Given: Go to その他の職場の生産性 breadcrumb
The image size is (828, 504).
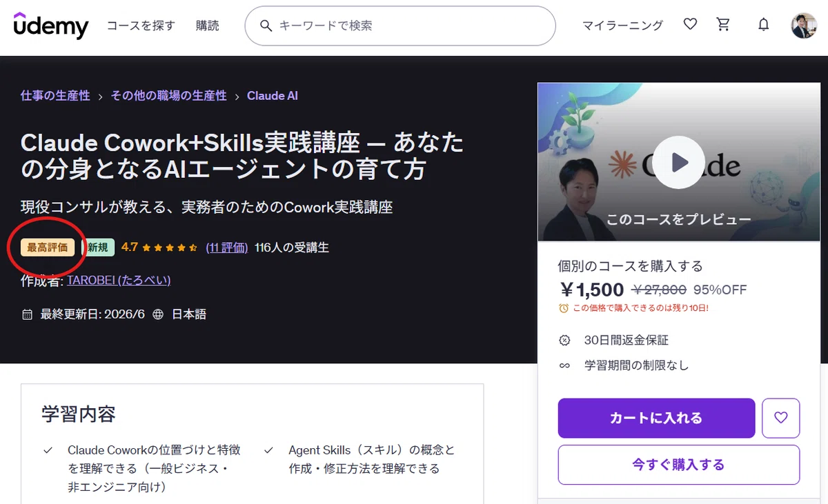Looking at the screenshot, I should point(168,96).
